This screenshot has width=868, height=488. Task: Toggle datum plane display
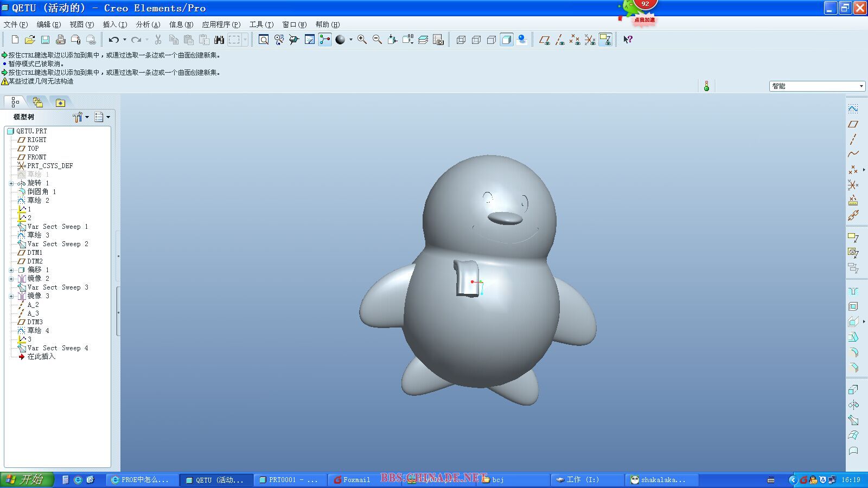[x=545, y=40]
